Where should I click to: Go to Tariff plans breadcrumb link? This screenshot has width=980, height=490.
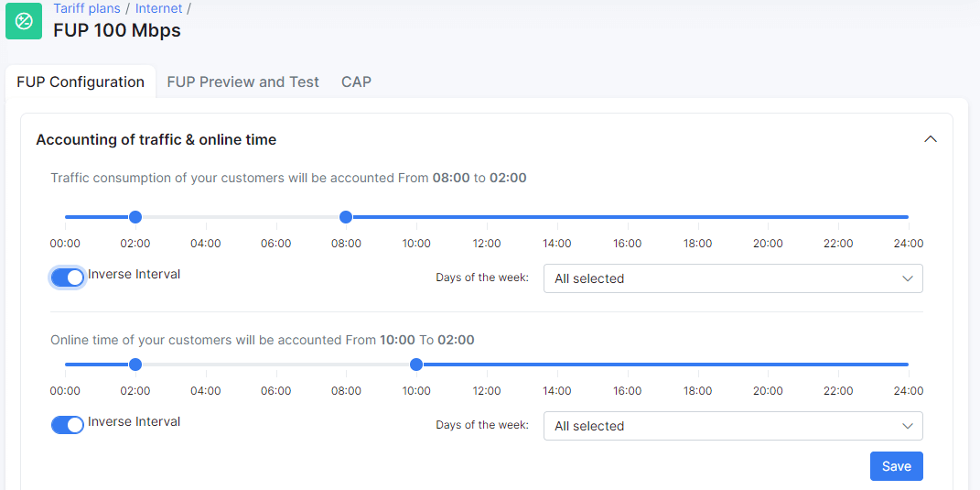coord(87,9)
